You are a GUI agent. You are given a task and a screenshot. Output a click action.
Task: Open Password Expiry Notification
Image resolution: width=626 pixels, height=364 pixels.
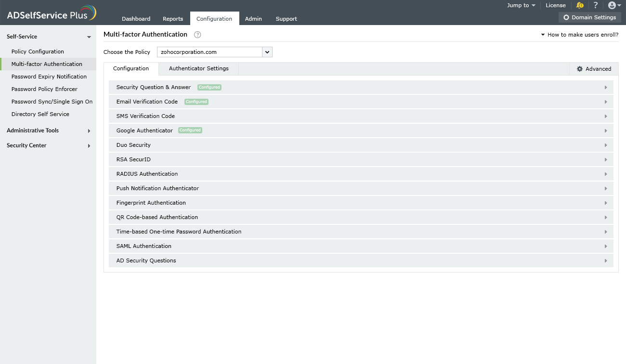pyautogui.click(x=49, y=77)
